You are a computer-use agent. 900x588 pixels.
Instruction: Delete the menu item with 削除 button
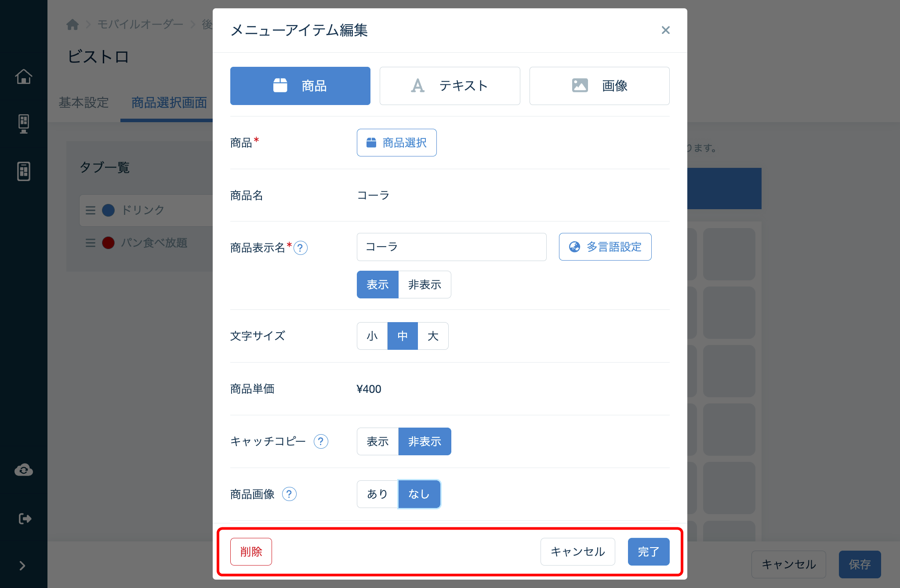(250, 552)
